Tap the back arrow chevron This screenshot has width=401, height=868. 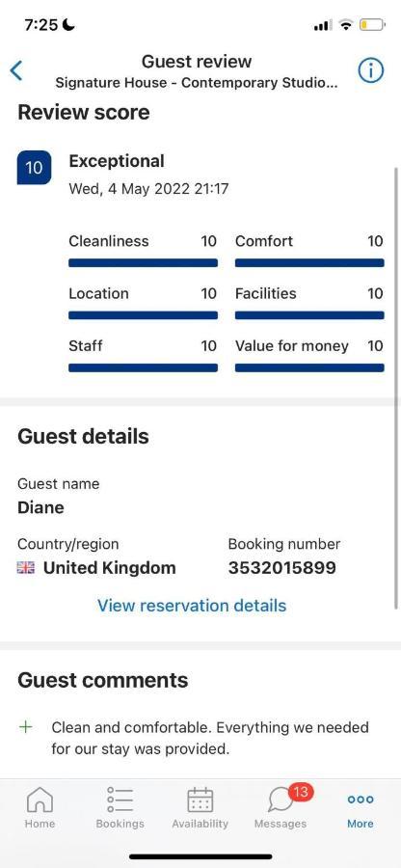click(16, 70)
